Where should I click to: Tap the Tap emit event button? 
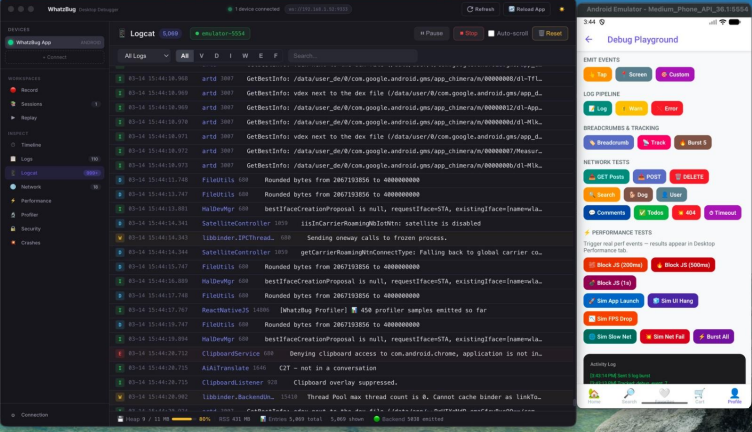coord(598,74)
